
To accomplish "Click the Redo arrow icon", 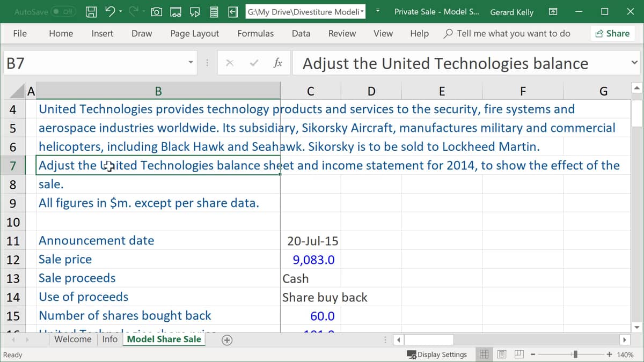I will tap(135, 11).
